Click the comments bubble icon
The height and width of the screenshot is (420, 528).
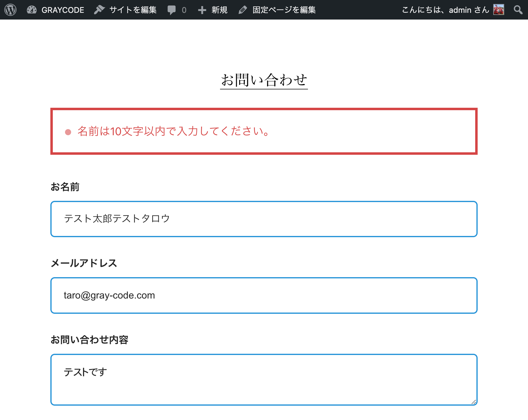172,10
